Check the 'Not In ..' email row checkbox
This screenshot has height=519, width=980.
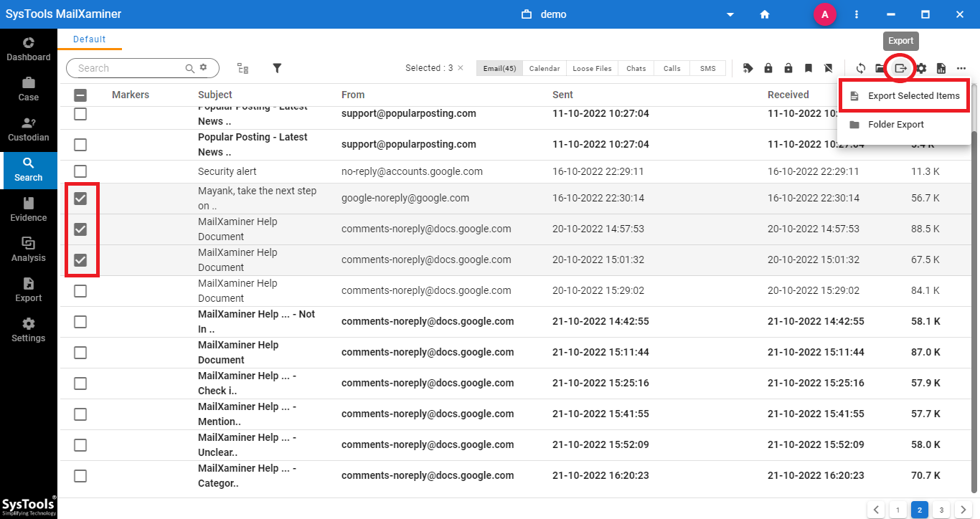(80, 322)
